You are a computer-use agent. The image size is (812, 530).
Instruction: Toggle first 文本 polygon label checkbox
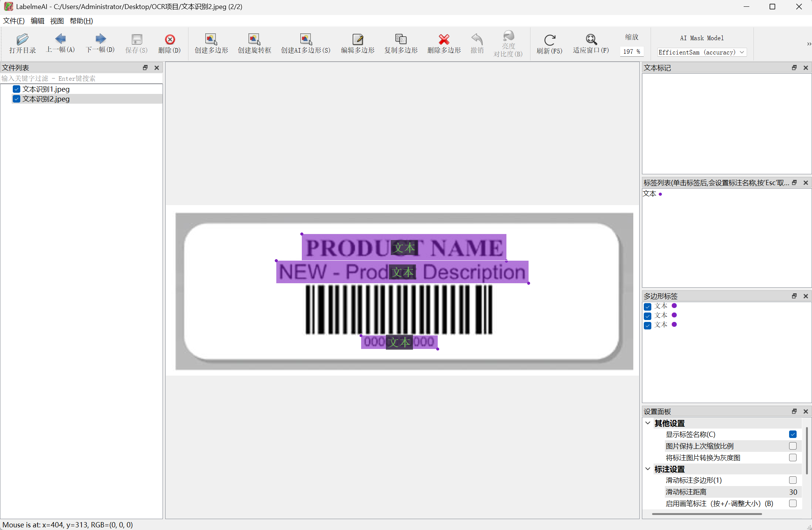click(x=648, y=307)
